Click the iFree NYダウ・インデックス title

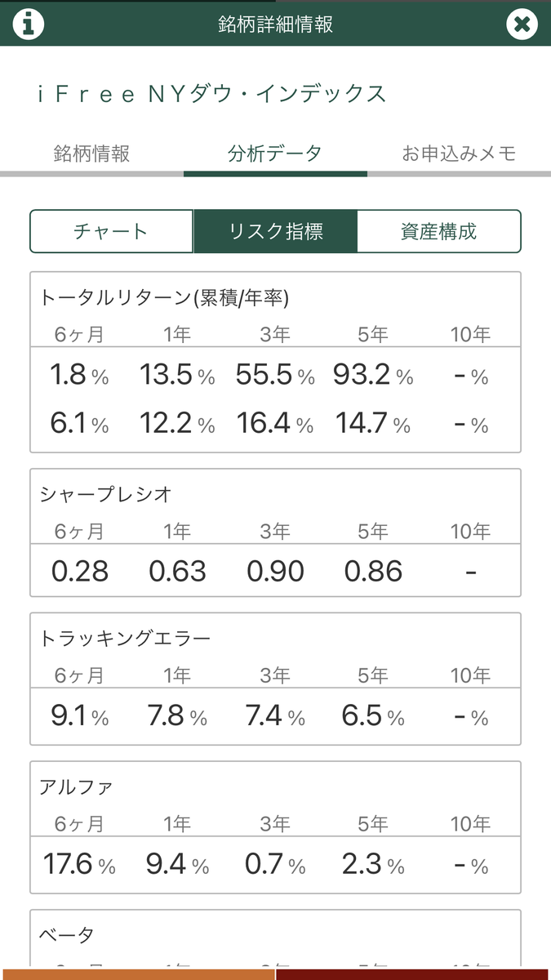[x=211, y=94]
